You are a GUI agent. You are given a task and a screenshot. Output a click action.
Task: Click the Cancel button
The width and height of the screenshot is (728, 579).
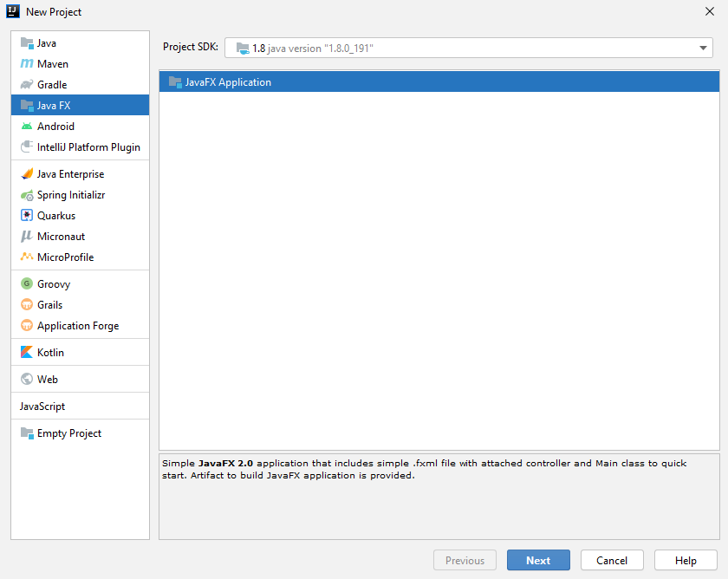[612, 561]
